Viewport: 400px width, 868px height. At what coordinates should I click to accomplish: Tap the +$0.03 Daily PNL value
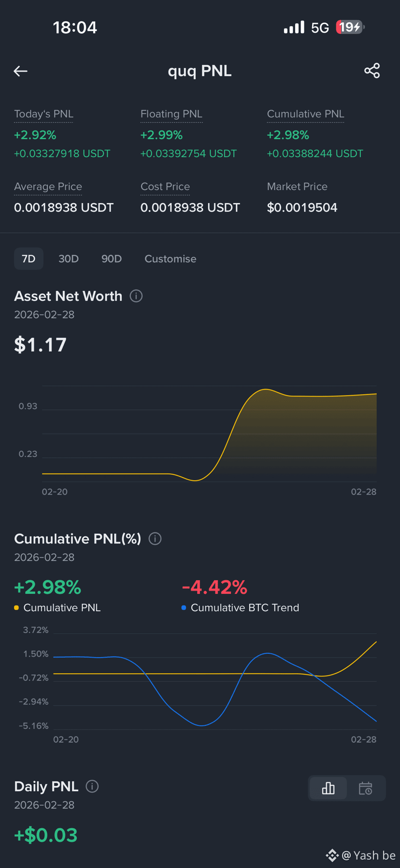click(46, 835)
